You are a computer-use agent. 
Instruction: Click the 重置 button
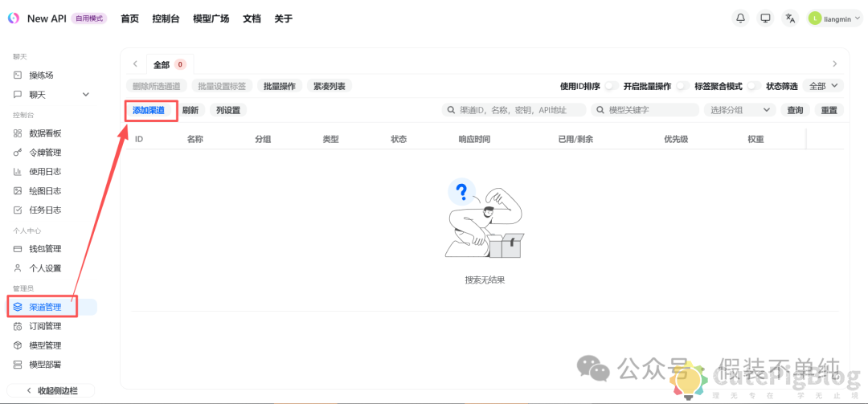pyautogui.click(x=829, y=110)
